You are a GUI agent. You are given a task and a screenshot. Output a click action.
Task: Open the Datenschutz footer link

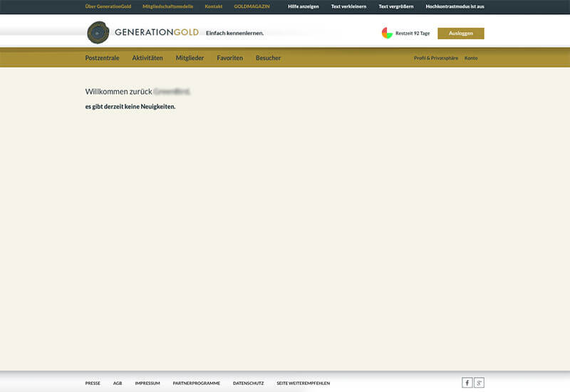[248, 383]
